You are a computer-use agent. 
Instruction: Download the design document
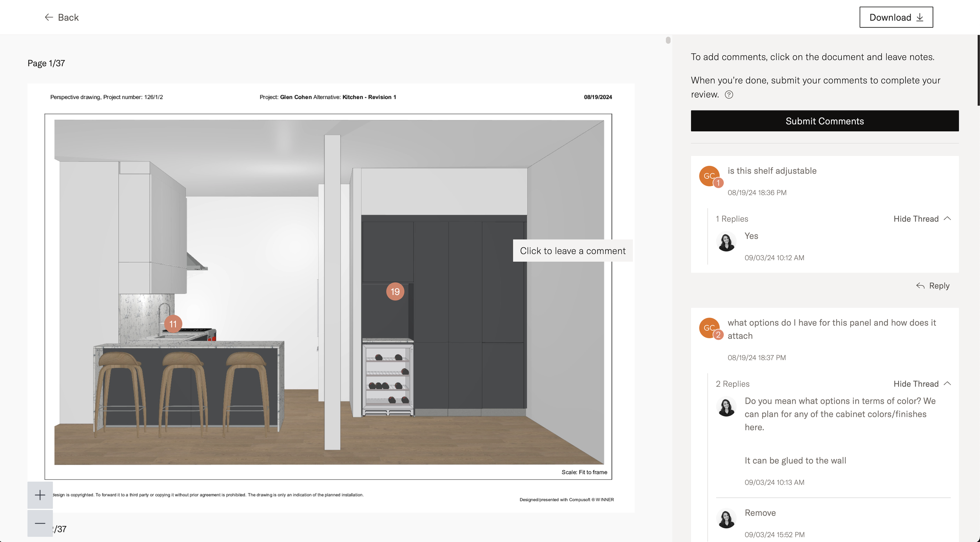click(896, 17)
